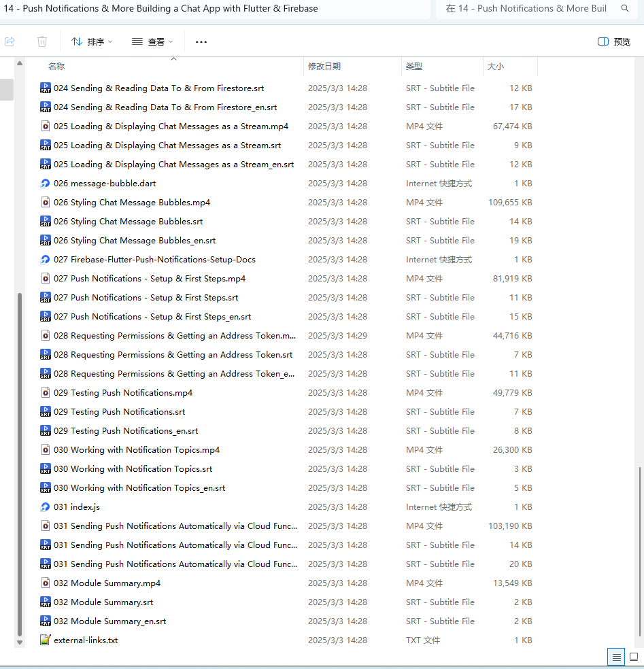Open the 排序 sort dropdown
Screen dimensions: 644x669
[x=92, y=42]
